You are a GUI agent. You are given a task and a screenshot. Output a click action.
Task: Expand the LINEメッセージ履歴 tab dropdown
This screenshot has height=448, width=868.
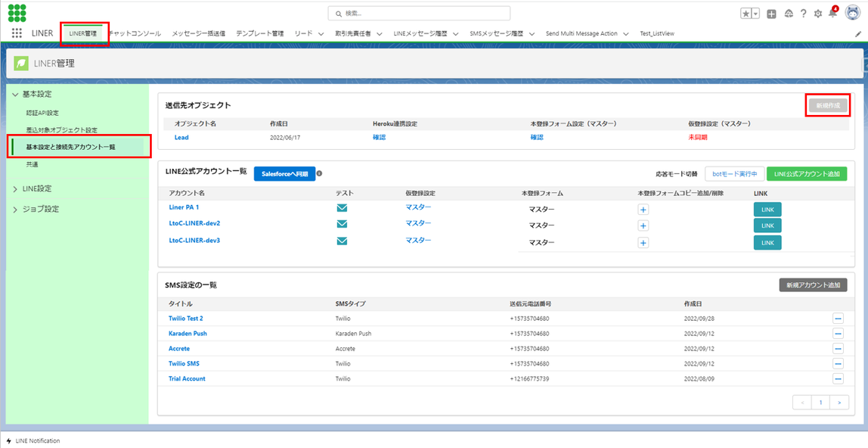coord(456,34)
